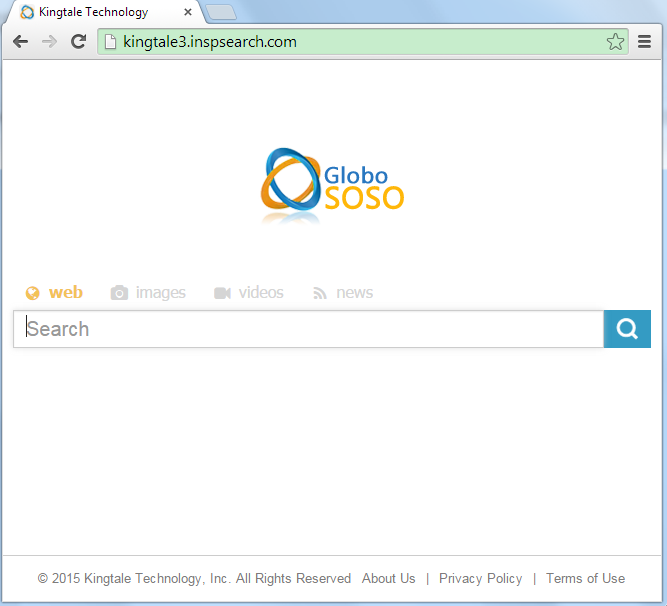Select the Kingtale Technology browser tab
The height and width of the screenshot is (606, 667).
[x=104, y=12]
